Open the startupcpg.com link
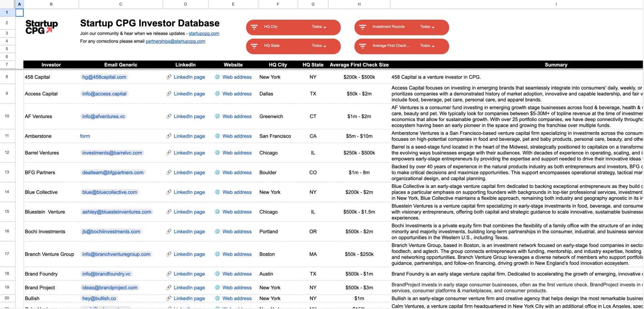644x309 pixels. (x=204, y=33)
